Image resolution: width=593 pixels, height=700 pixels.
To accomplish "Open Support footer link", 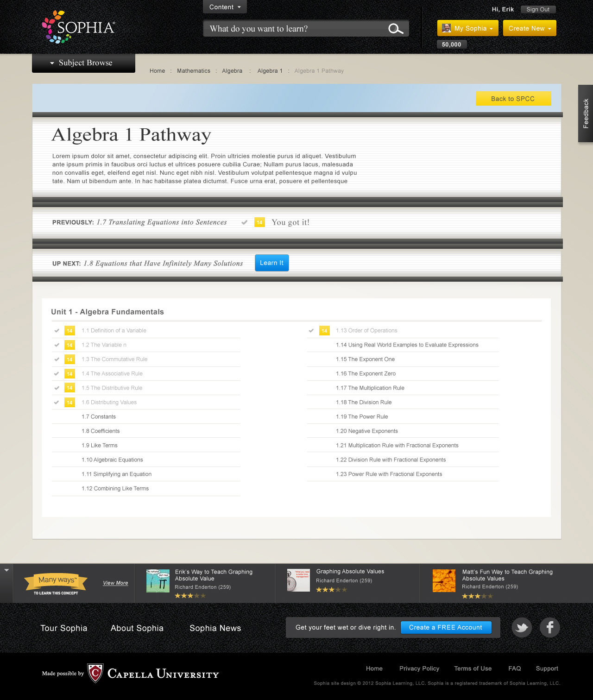I will click(x=547, y=668).
